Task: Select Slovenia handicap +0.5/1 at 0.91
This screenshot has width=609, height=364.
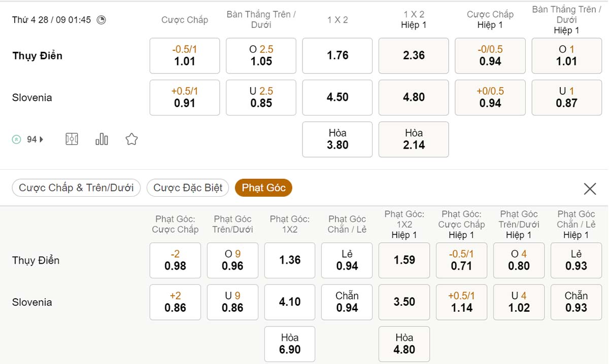Action: pos(184,97)
